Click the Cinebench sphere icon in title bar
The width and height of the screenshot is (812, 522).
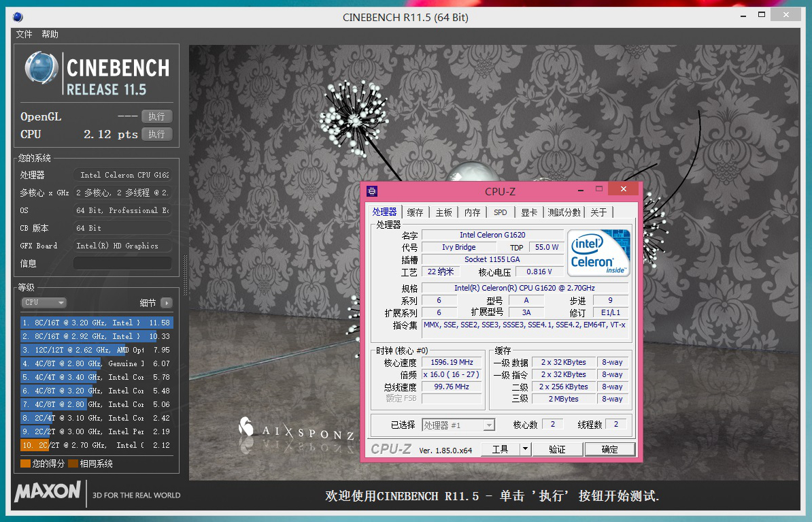pyautogui.click(x=18, y=17)
